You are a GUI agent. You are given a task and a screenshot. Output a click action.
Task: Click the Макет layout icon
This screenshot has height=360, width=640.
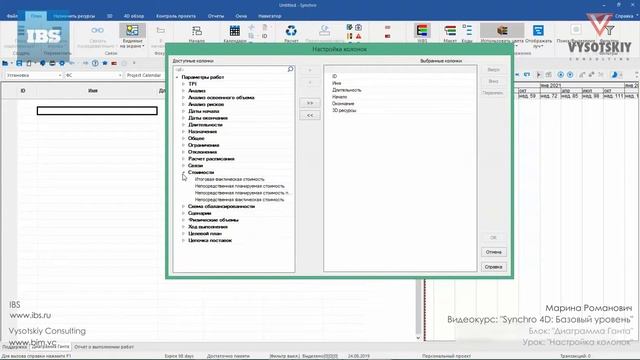(450, 31)
